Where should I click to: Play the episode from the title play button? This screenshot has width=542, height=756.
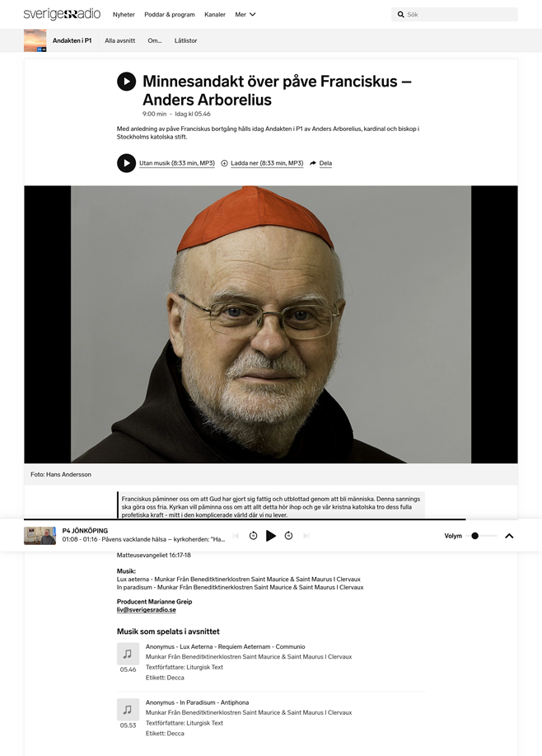126,82
